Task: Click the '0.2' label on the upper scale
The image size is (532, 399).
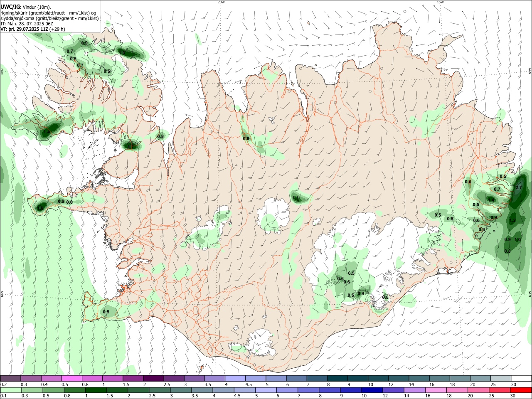Action: pos(4,384)
